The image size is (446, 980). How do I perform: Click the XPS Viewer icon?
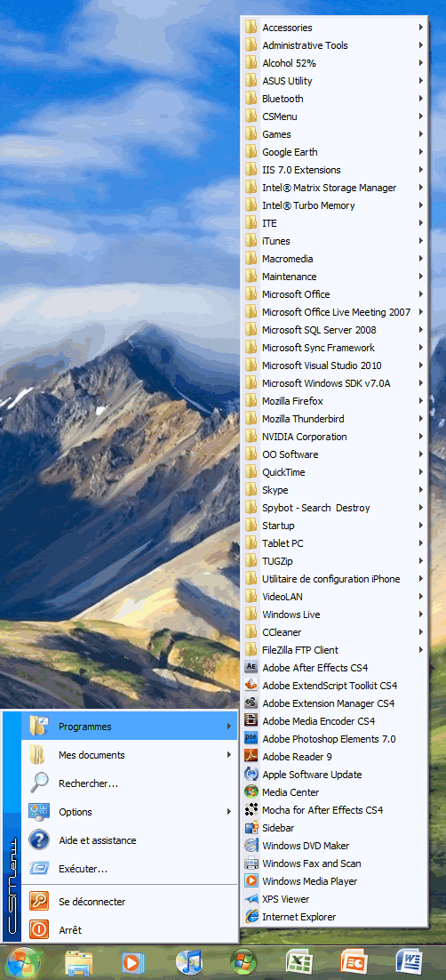251,899
